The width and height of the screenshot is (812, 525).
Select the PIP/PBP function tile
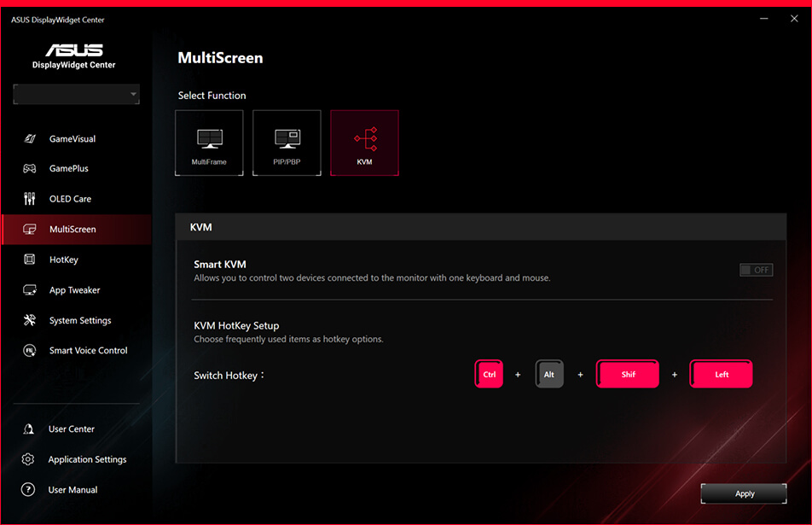[x=287, y=143]
